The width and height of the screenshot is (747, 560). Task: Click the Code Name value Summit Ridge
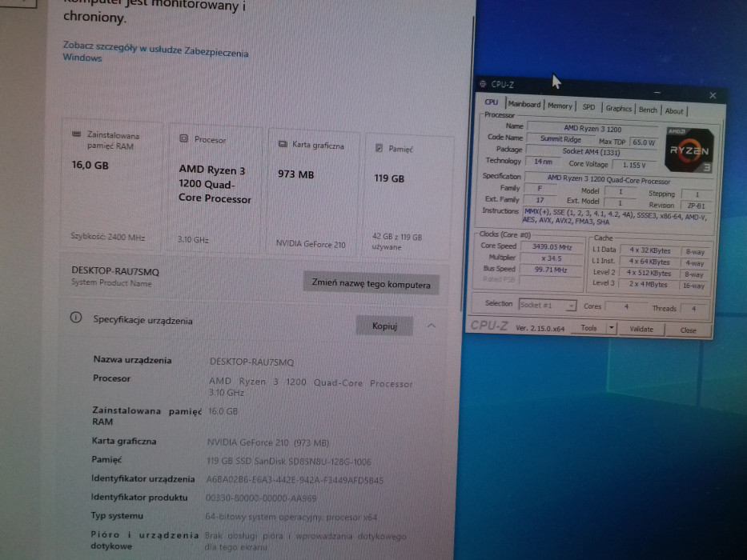(x=560, y=139)
